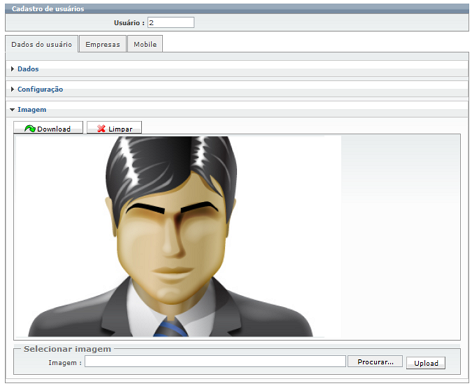Click the Cadastro de usuários title bar
Viewport: 472px width, 386px height.
tap(237, 9)
